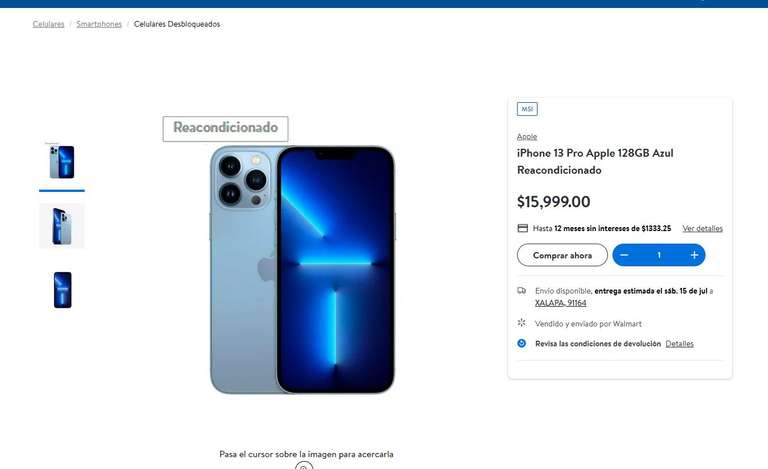
Task: Click the Walmart spark icon
Action: (x=522, y=323)
